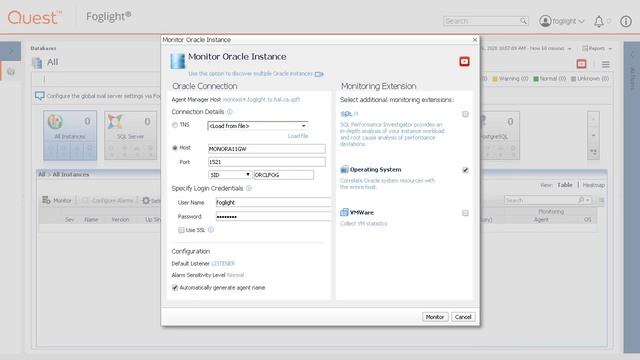Viewport: 640px width, 360px height.
Task: Click the notifications bell icon
Action: (598, 21)
